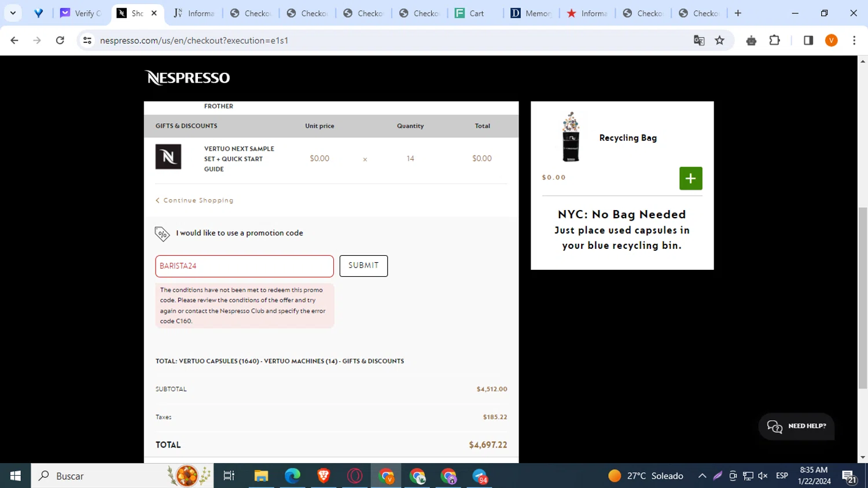Click the scrollbar down arrow
868x488 pixels.
click(x=863, y=457)
